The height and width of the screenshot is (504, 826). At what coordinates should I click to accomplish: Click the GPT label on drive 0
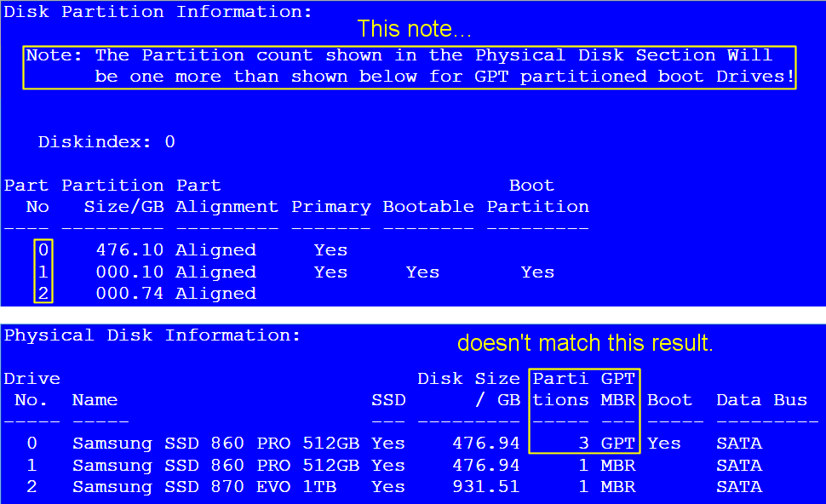[x=621, y=443]
